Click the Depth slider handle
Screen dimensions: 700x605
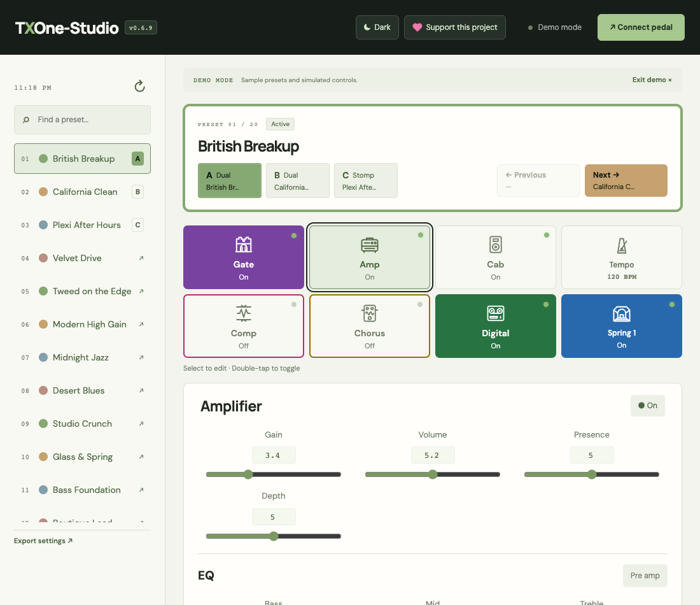click(274, 536)
